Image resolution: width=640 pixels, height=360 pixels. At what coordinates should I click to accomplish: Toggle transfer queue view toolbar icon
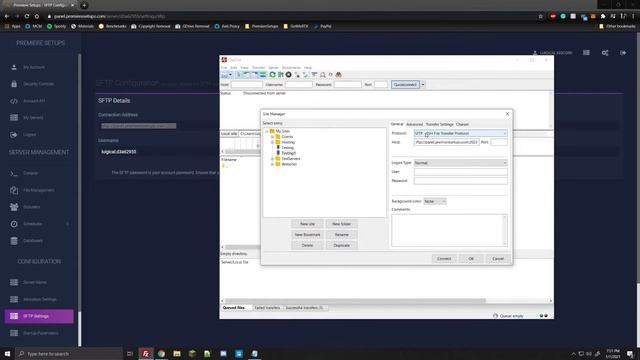click(x=263, y=75)
